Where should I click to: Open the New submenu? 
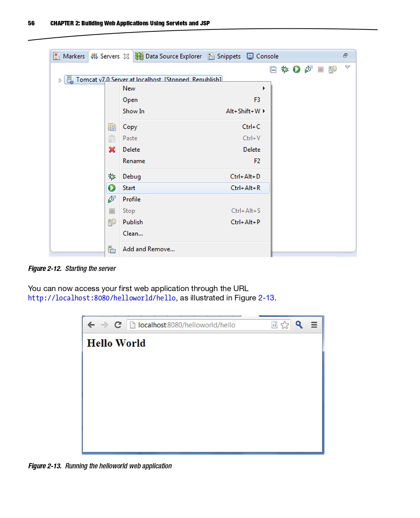188,88
